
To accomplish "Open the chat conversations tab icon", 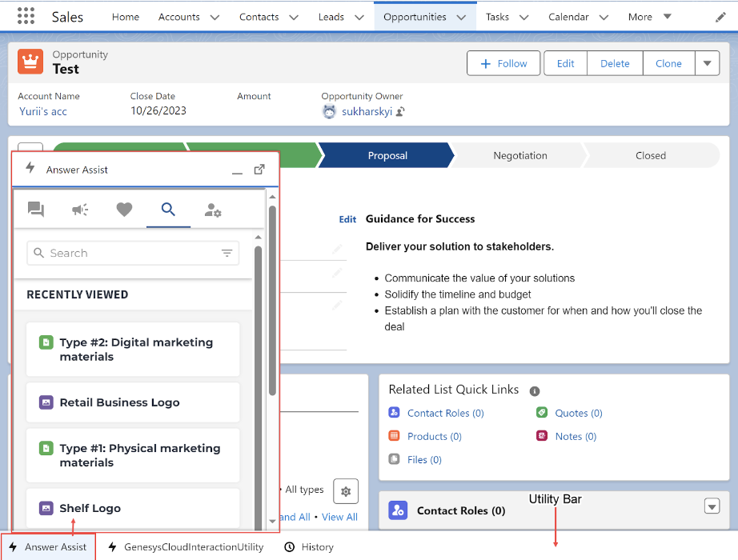I will click(x=36, y=209).
